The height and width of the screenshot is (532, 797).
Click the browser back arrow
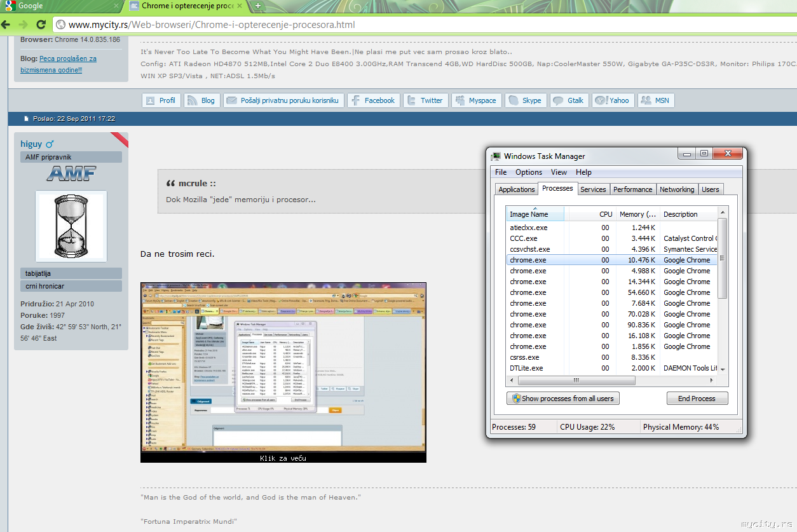(6, 25)
